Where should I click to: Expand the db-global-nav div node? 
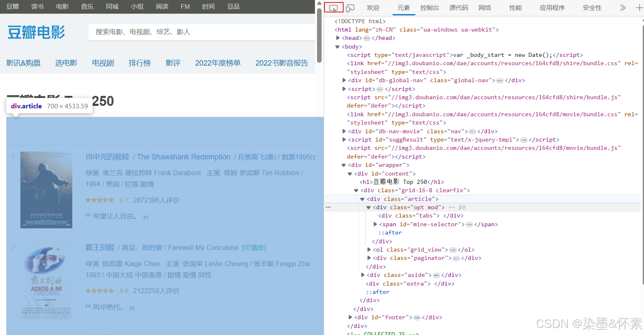344,80
